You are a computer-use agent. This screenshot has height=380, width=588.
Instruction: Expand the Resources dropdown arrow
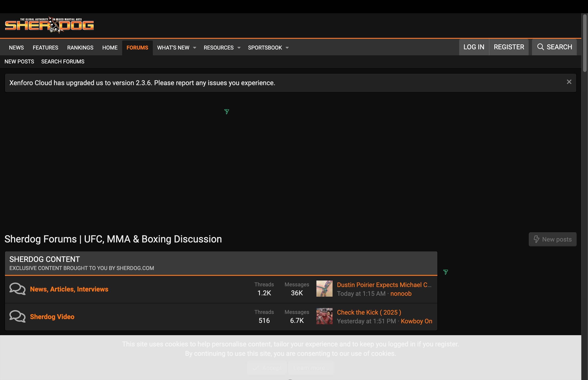tap(239, 48)
